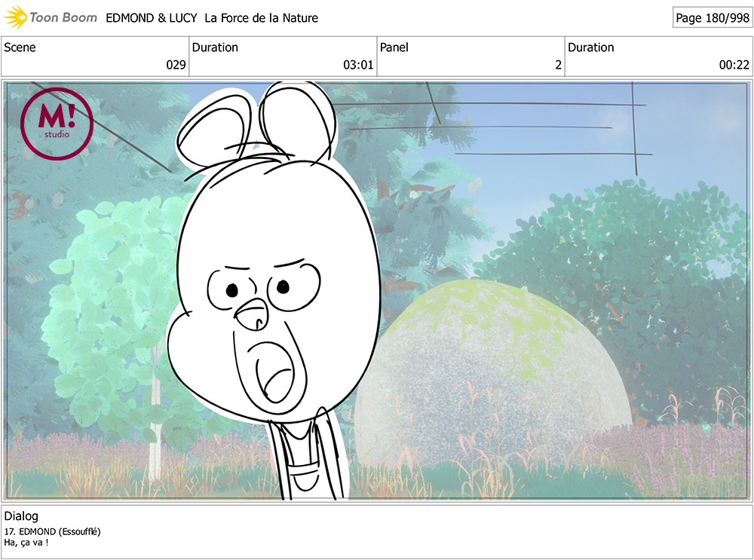
Task: Click the panel number '2'
Action: 558,65
